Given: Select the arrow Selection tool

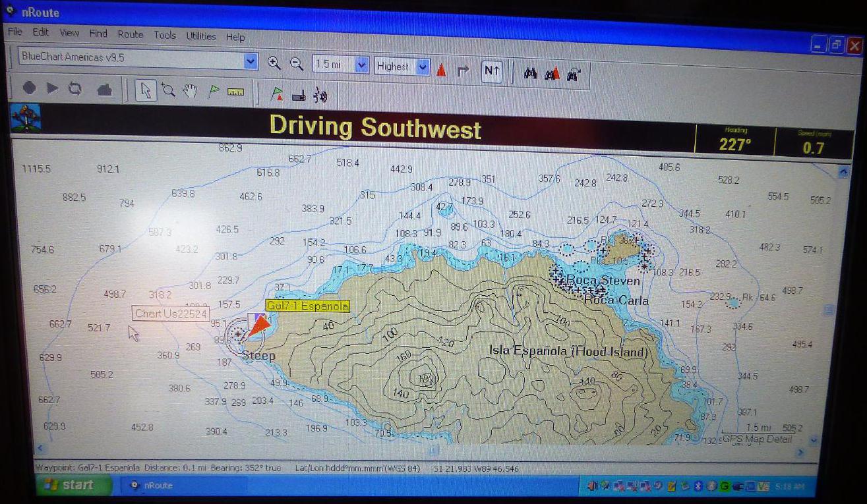Looking at the screenshot, I should click(146, 91).
